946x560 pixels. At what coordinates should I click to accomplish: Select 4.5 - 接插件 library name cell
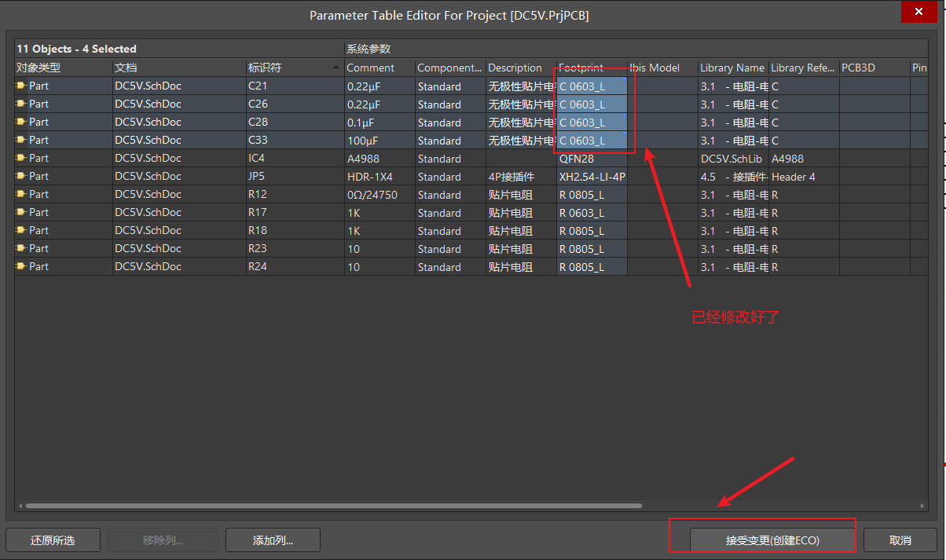[733, 177]
